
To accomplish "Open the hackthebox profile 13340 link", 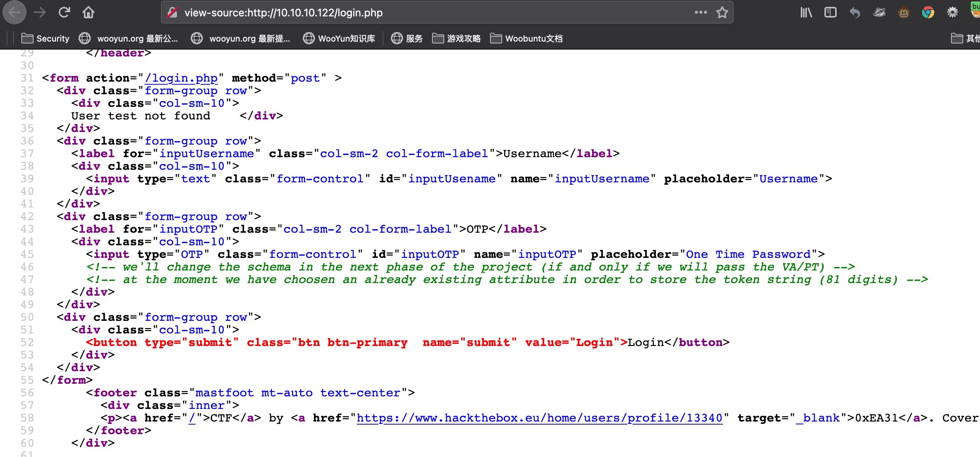I will (539, 418).
